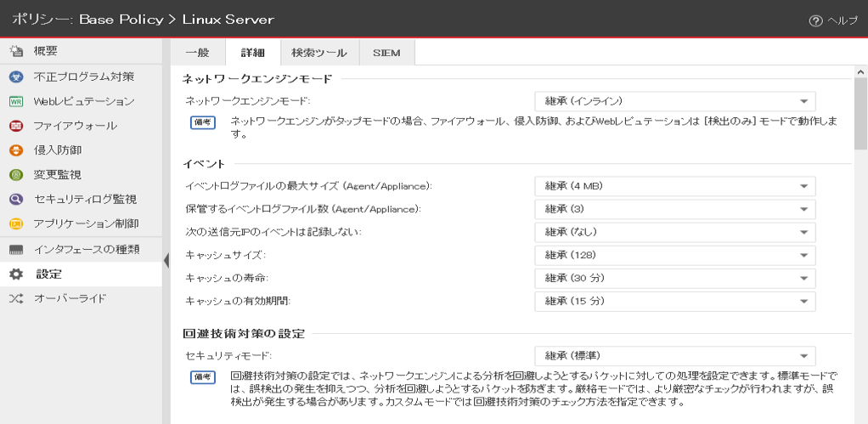Screen dimensions: 868x424
Task: Expand the ネットワークエンジンモード dropdown
Action: pyautogui.click(x=674, y=101)
